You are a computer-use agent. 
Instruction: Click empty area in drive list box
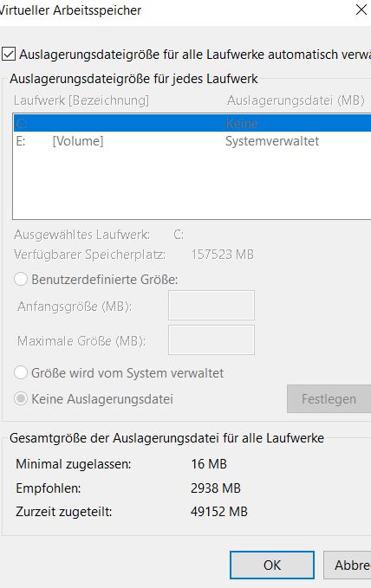(192, 184)
